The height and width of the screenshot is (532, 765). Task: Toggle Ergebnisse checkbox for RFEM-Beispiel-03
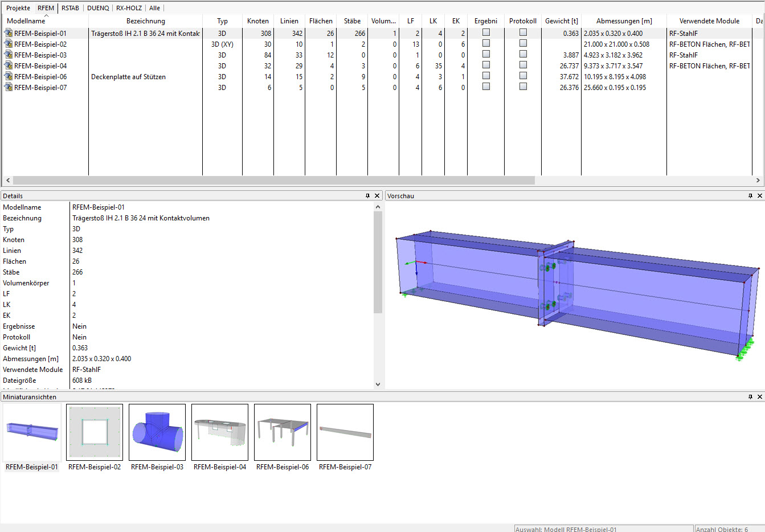coord(486,54)
